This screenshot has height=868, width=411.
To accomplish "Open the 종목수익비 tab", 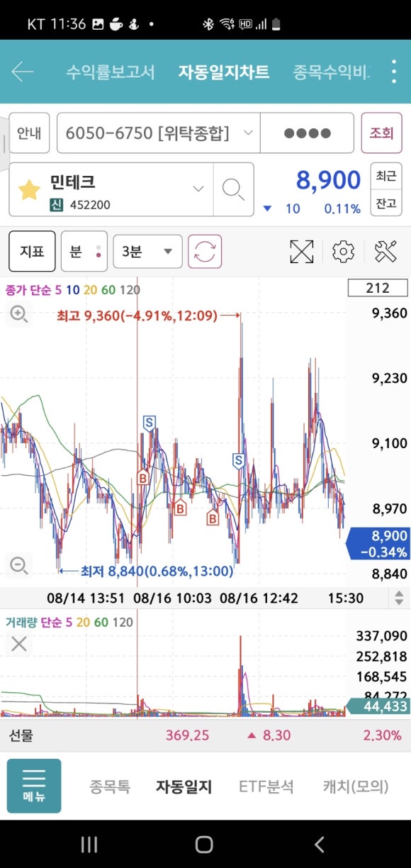I will pyautogui.click(x=332, y=72).
